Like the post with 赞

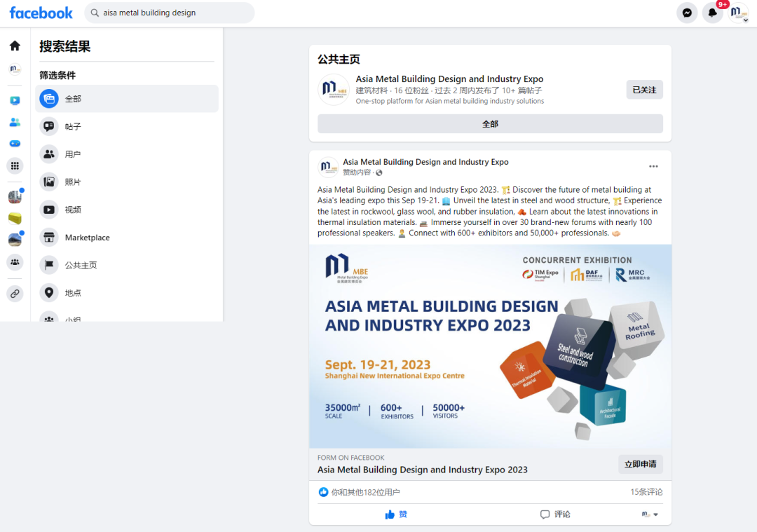pos(396,514)
